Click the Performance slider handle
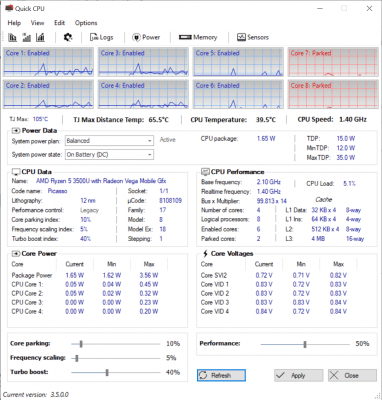This screenshot has height=400, width=382. point(305,344)
